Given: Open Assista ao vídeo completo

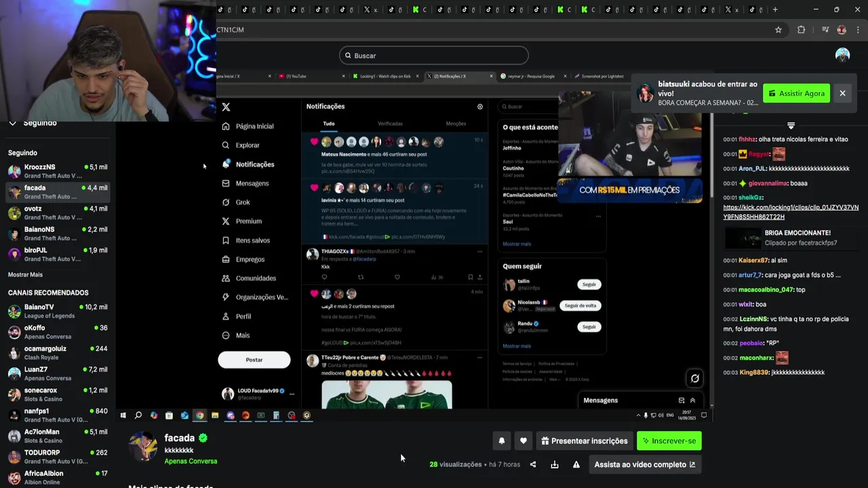Looking at the screenshot, I should click(x=645, y=464).
